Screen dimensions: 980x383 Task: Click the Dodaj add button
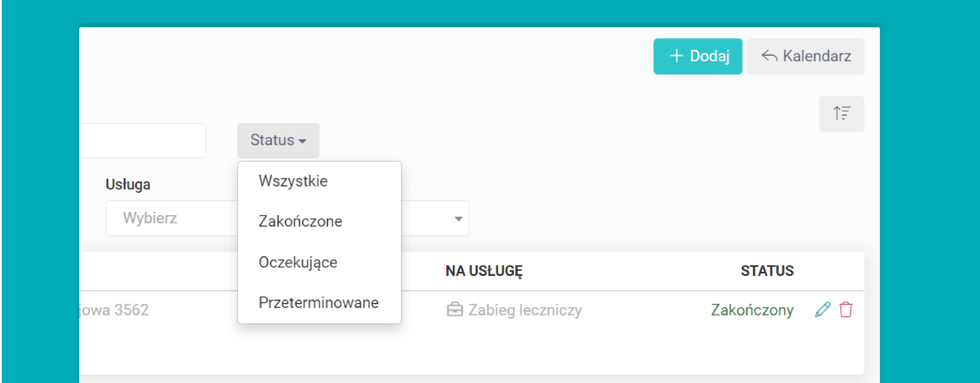tap(697, 56)
